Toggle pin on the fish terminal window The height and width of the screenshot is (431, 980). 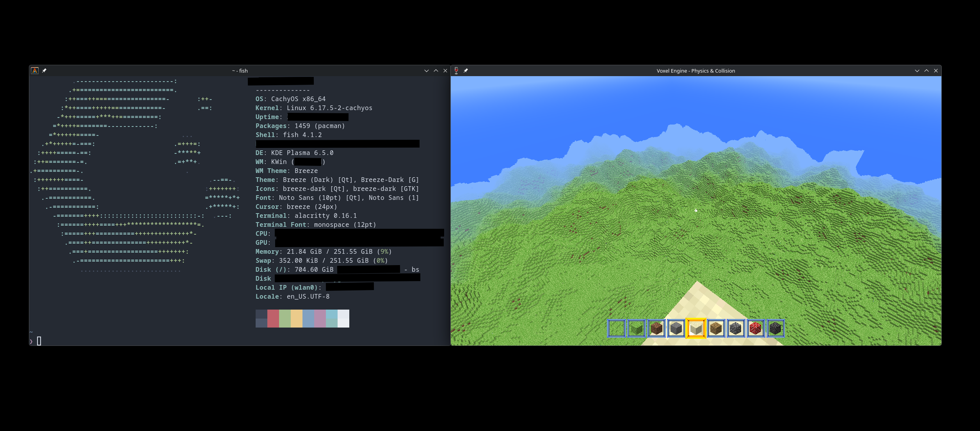click(x=44, y=71)
